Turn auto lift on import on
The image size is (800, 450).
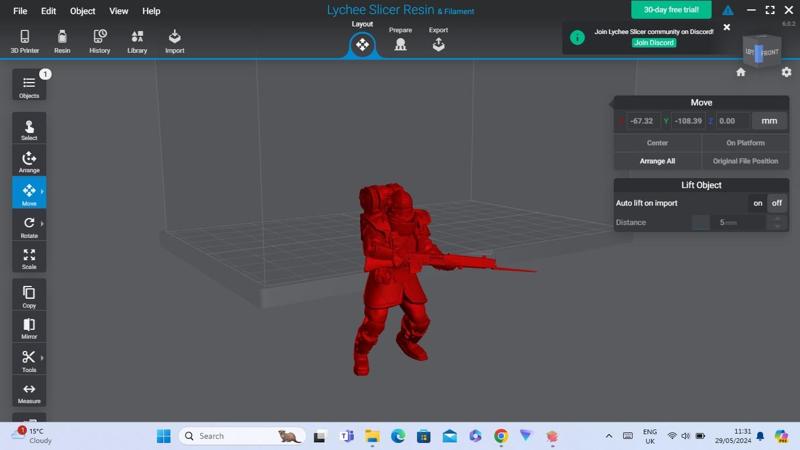coord(758,203)
